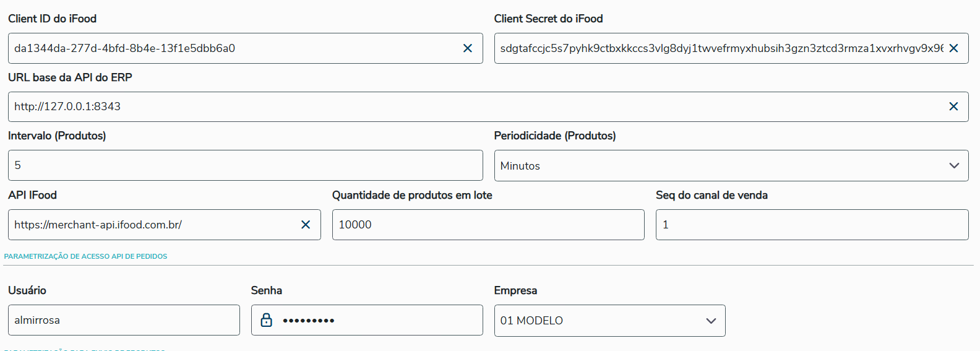Click the Empresa label text
Image resolution: width=980 pixels, height=351 pixels.
(x=515, y=290)
